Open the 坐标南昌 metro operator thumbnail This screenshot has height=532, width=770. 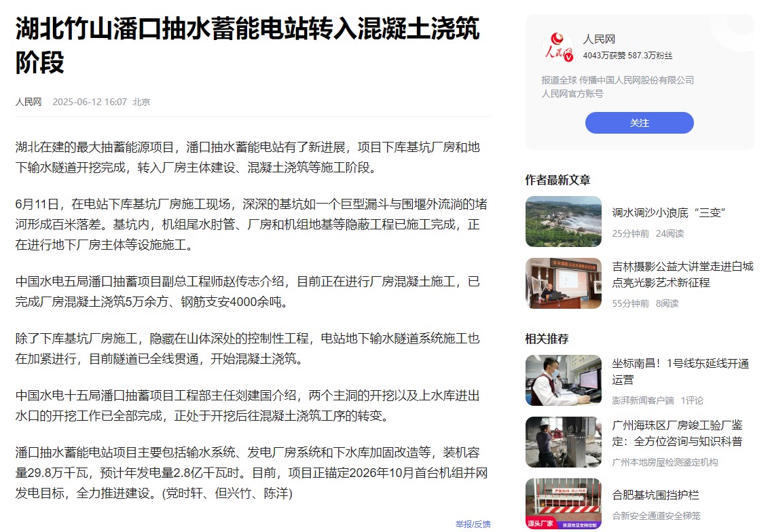coord(564,381)
